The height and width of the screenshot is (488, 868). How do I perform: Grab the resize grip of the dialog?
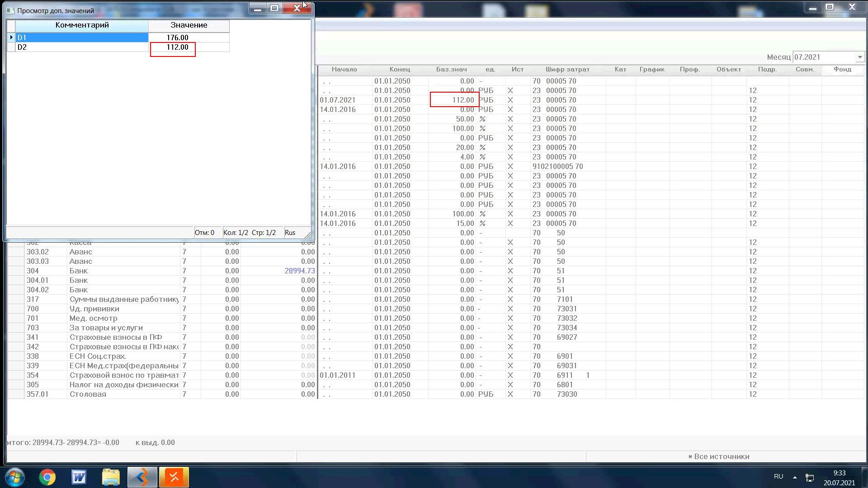tap(307, 235)
